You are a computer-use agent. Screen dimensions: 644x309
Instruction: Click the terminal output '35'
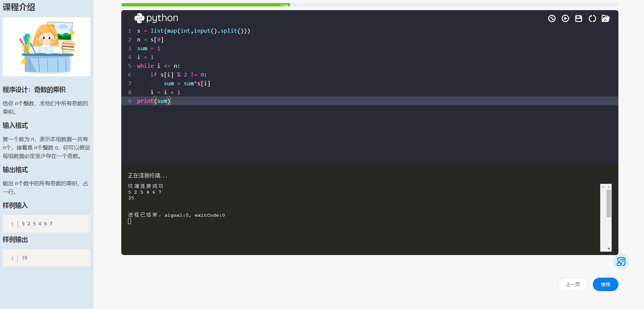tap(131, 198)
